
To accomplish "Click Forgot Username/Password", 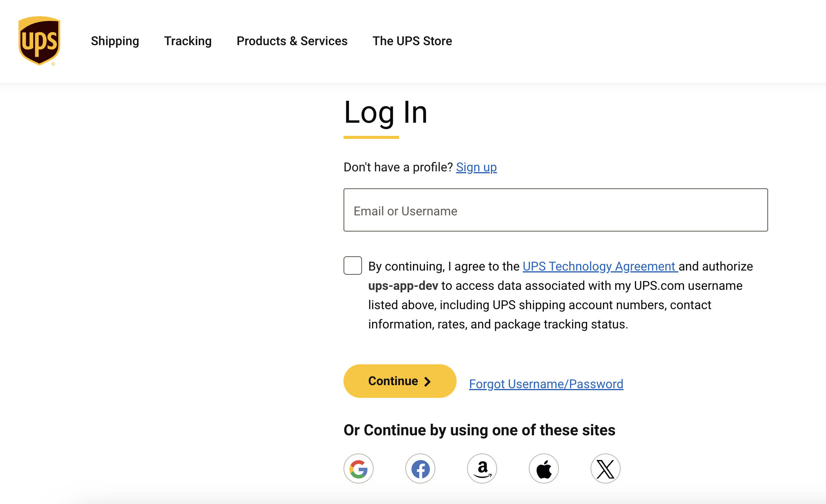I will (x=546, y=384).
